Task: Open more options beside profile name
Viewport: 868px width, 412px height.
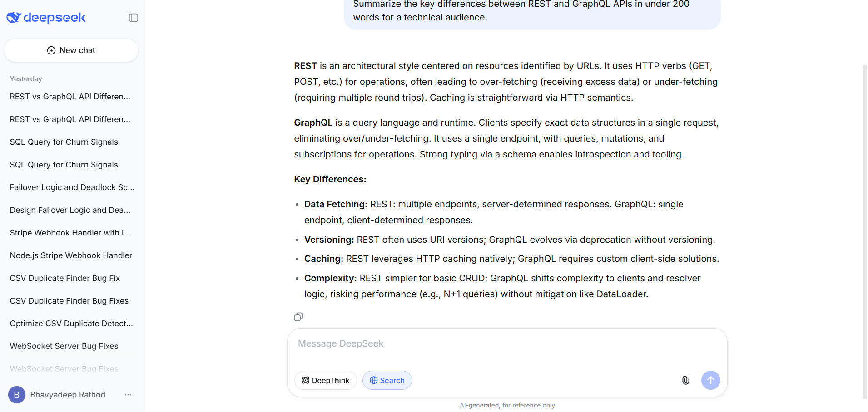Action: coord(128,395)
